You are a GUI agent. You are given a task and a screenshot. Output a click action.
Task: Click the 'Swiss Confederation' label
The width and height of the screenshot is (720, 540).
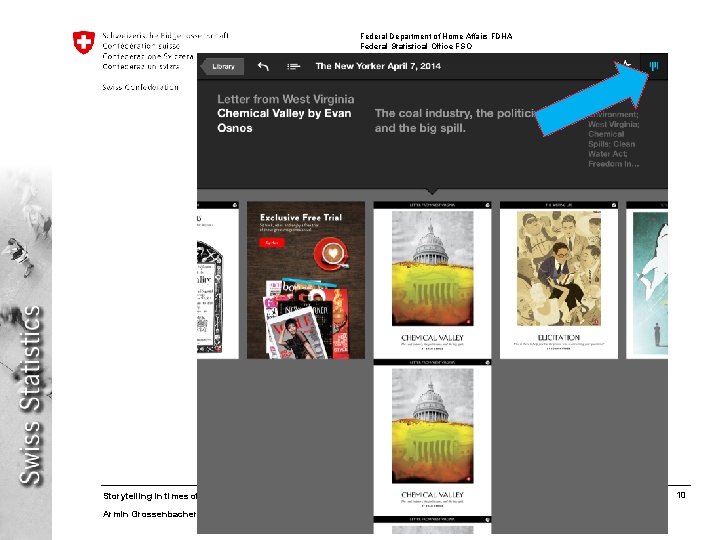[141, 87]
